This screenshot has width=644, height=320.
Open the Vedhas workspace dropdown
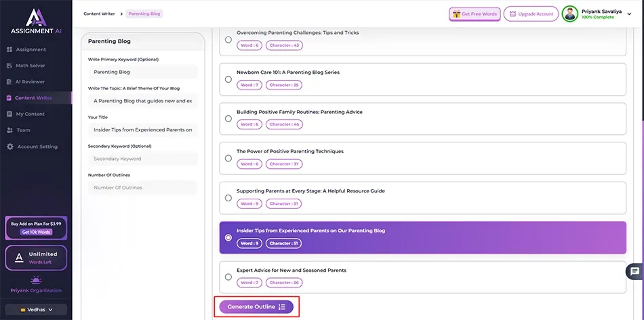(36, 310)
